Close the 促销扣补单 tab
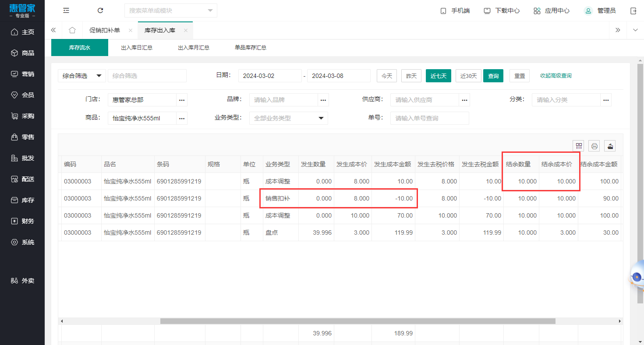The height and width of the screenshot is (345, 644). (130, 30)
